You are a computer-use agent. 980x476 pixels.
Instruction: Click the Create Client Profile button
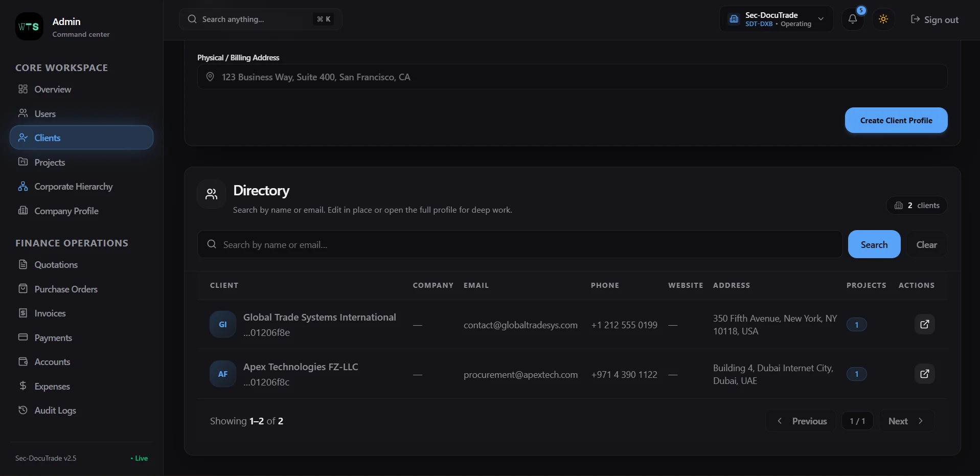pyautogui.click(x=896, y=120)
